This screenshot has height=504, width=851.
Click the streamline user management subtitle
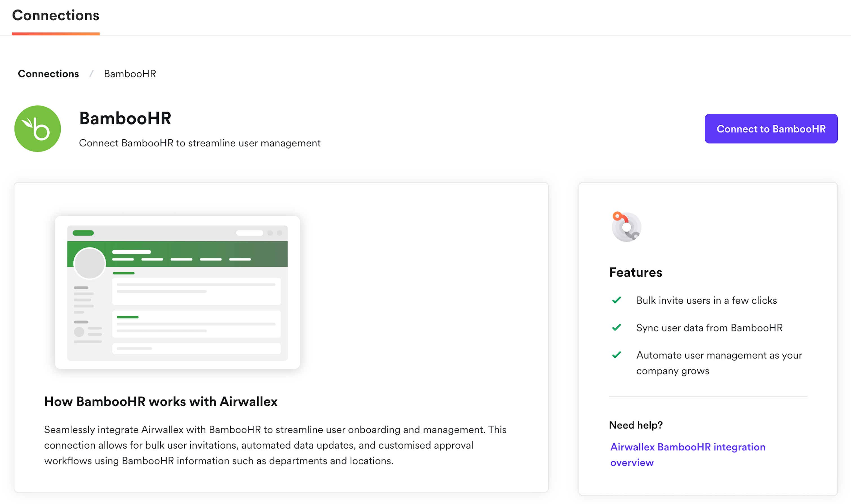(200, 143)
